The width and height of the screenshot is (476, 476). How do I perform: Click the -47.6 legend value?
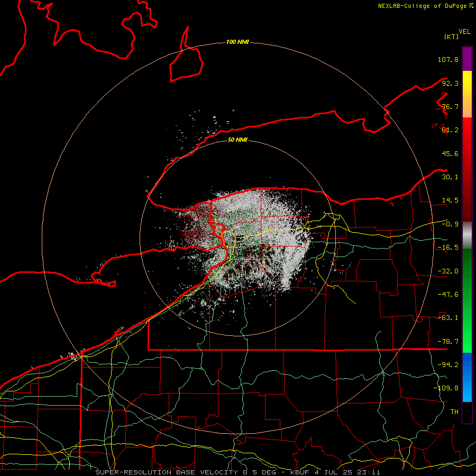[448, 295]
